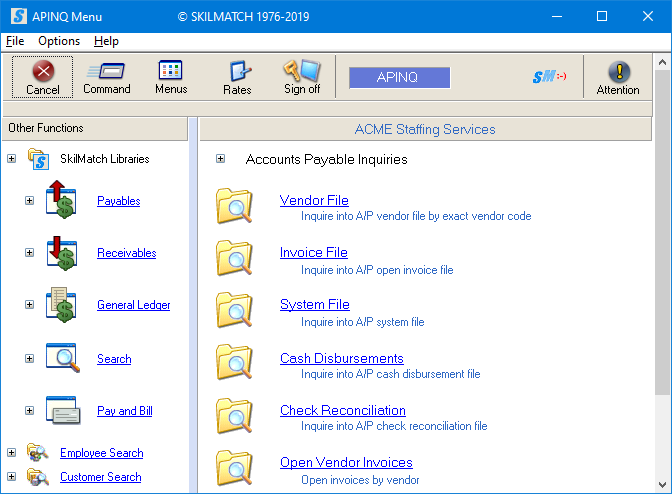Expand the General Ledger tree node

coord(29,305)
